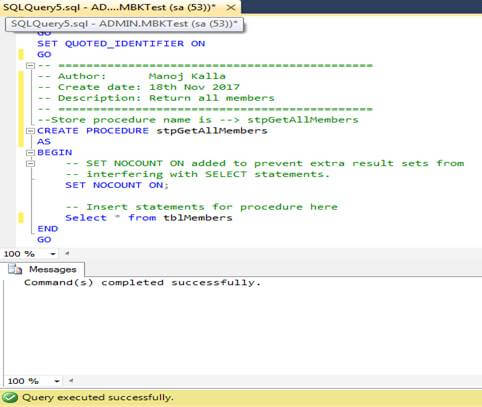Click the Messages pane scroll left arrow
This screenshot has width=482, height=407.
click(x=71, y=380)
